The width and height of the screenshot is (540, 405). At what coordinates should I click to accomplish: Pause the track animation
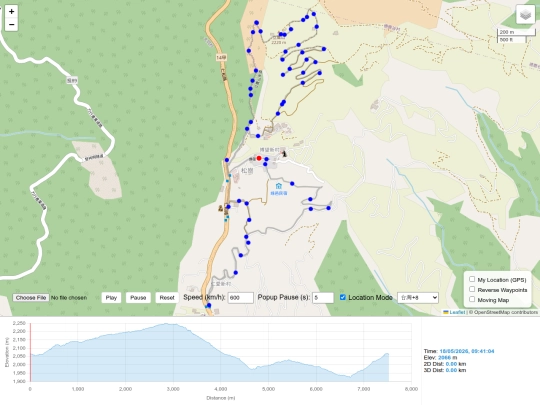pyautogui.click(x=138, y=298)
